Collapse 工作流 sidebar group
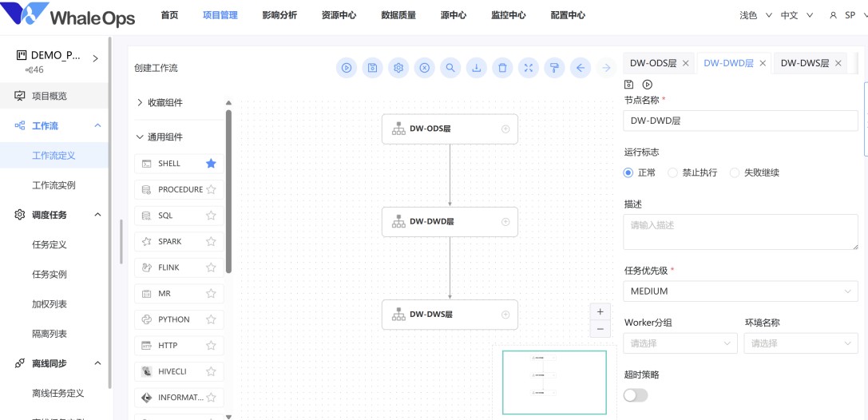 click(x=98, y=125)
